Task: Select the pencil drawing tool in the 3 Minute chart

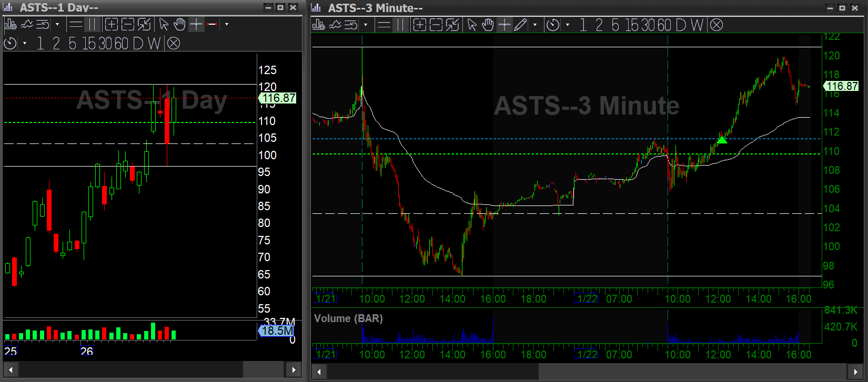Action: 520,25
